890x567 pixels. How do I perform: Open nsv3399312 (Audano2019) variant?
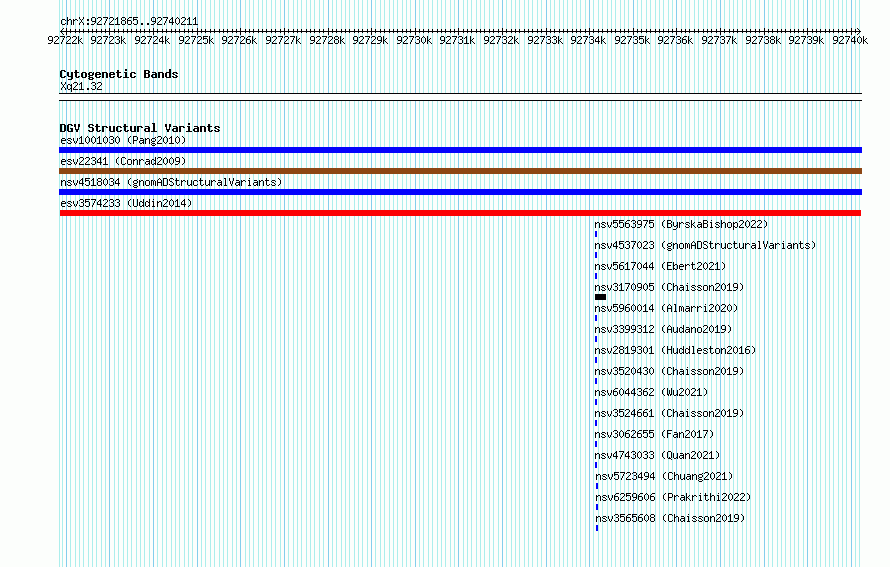(x=664, y=329)
